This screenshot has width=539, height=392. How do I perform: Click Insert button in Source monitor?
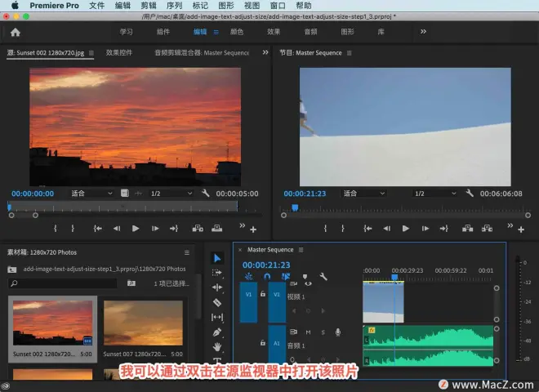tap(198, 229)
